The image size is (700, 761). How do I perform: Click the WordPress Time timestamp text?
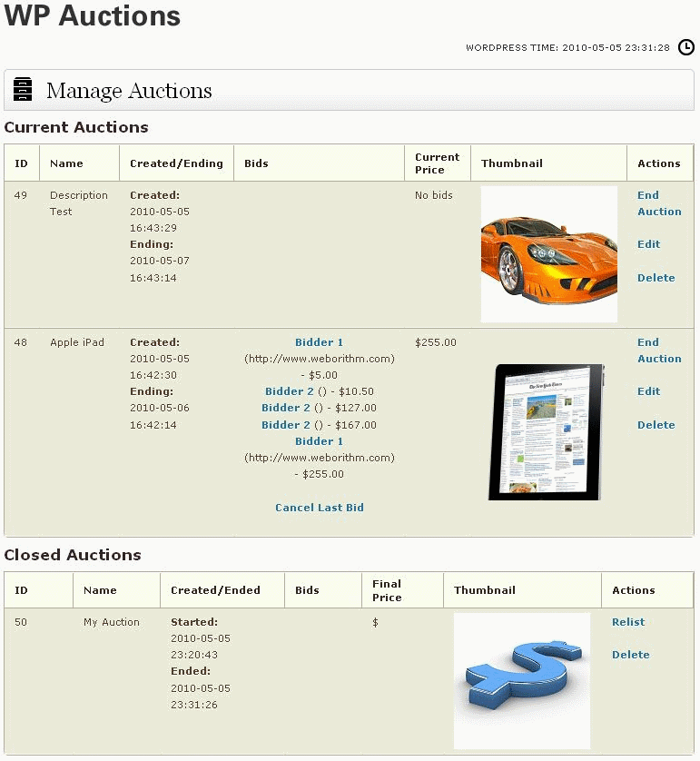click(x=567, y=47)
